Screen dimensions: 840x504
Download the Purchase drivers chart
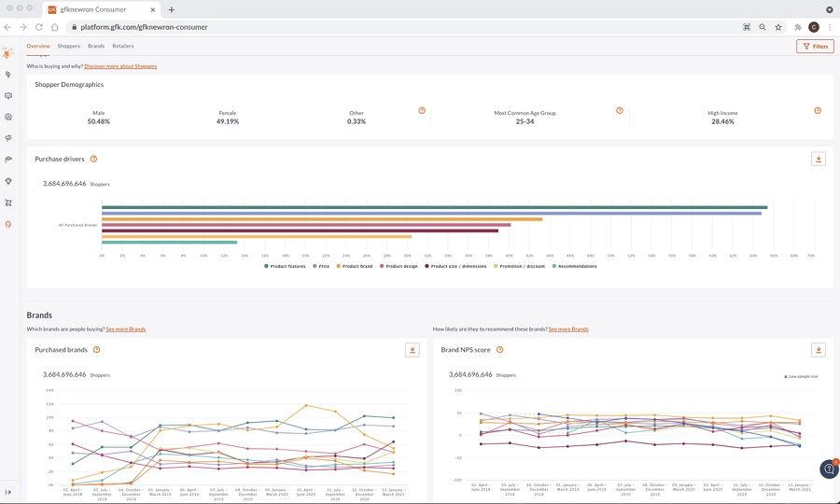pos(819,160)
